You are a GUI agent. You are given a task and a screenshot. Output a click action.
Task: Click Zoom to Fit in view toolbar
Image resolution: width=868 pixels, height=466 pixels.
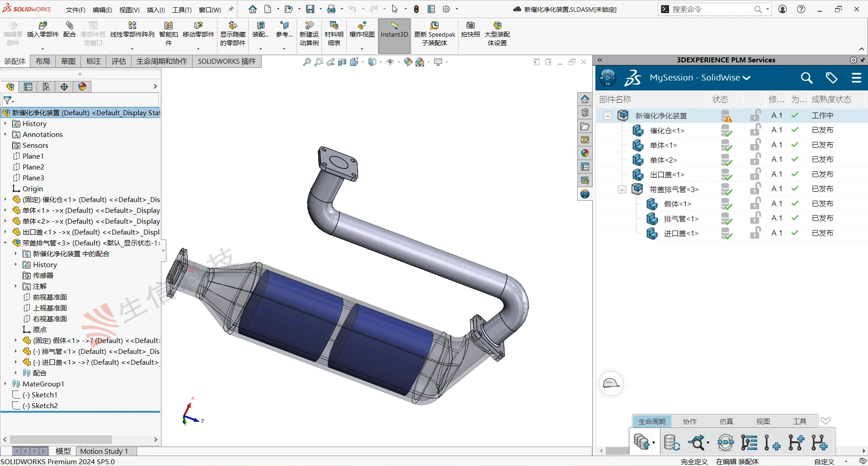pyautogui.click(x=307, y=62)
